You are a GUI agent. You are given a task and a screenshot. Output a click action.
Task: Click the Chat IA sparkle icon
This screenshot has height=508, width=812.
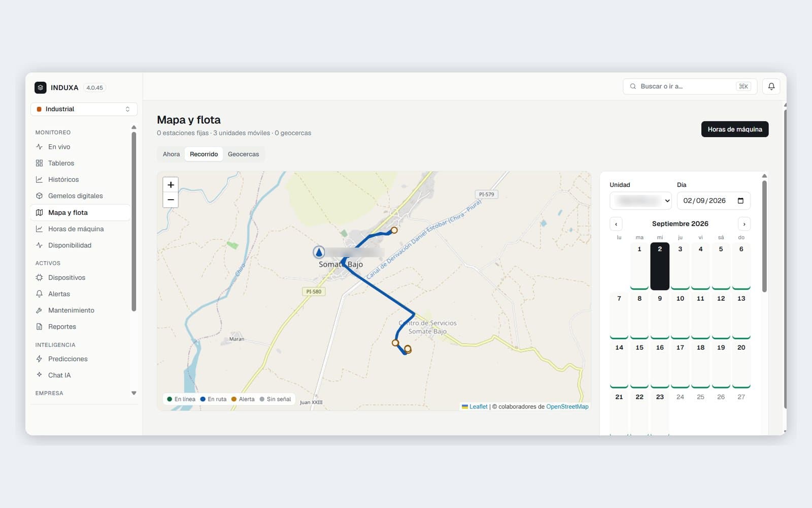pyautogui.click(x=39, y=375)
